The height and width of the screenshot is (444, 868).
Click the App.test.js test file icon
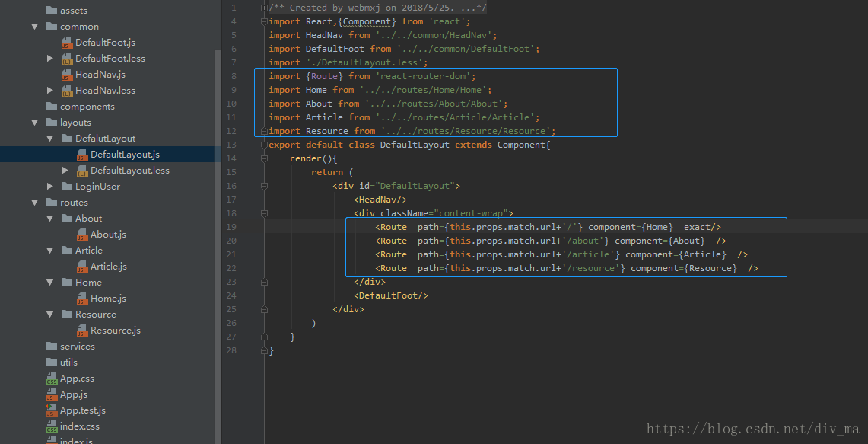(x=52, y=410)
